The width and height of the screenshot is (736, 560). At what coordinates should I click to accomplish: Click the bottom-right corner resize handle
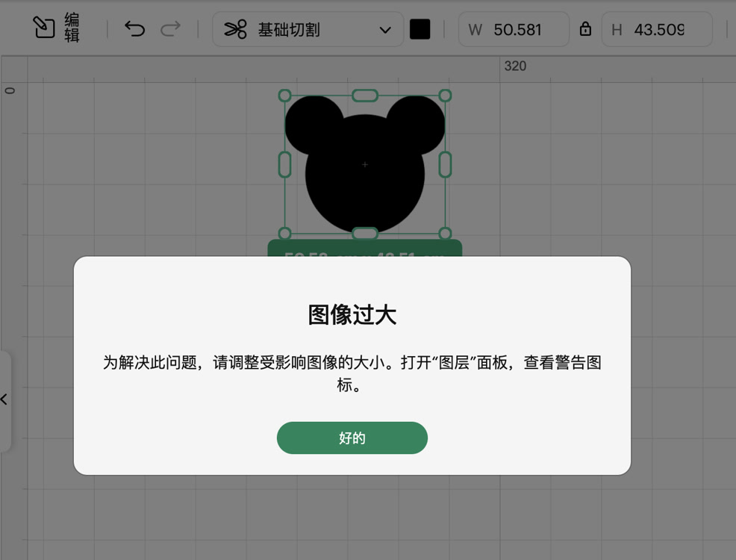(445, 233)
